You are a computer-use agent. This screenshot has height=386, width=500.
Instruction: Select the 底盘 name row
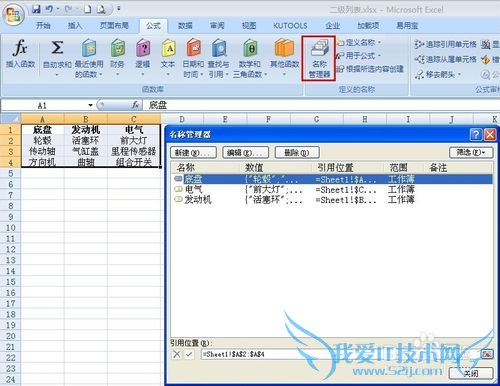332,179
